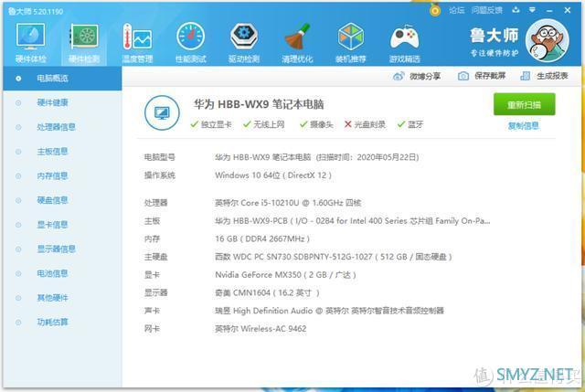
Task: Open 论坛 forum link in title bar
Action: pos(457,10)
